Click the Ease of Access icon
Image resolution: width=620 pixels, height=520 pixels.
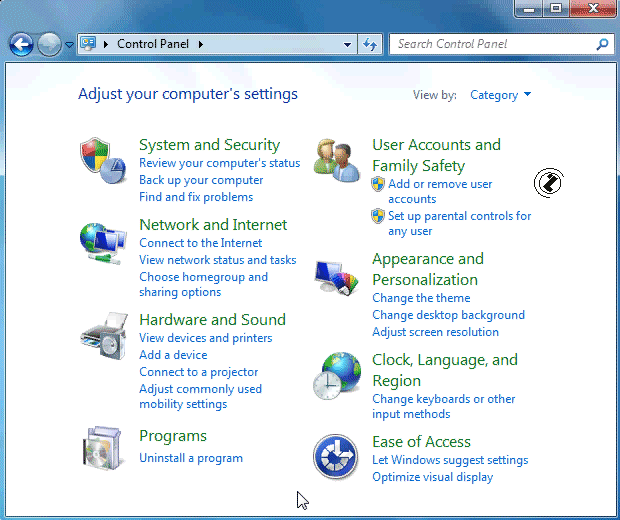coord(336,457)
